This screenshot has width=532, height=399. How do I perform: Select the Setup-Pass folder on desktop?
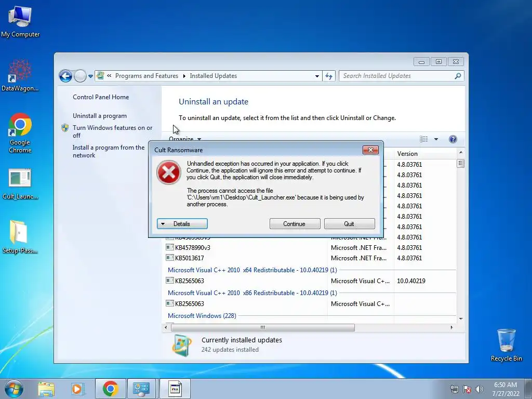[20, 237]
